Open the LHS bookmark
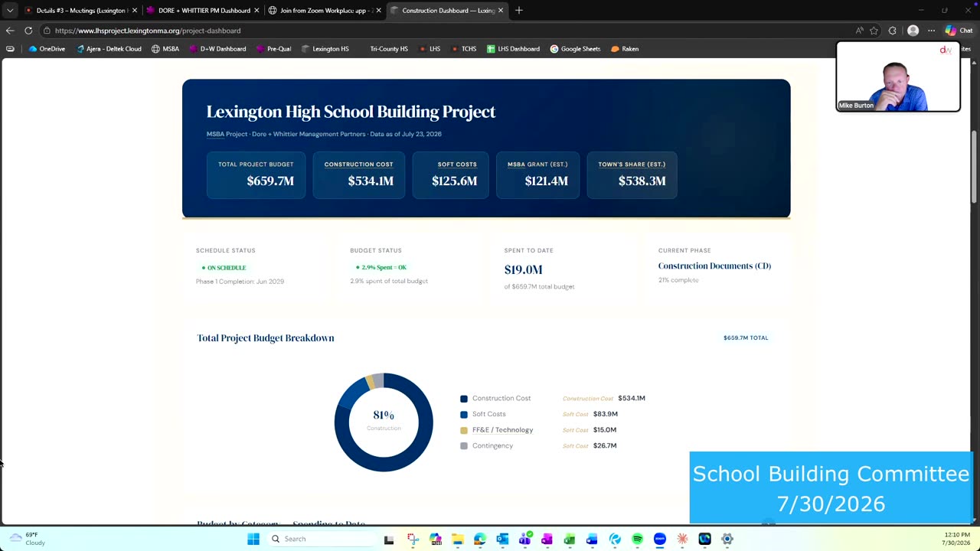The image size is (980, 551). click(x=430, y=49)
